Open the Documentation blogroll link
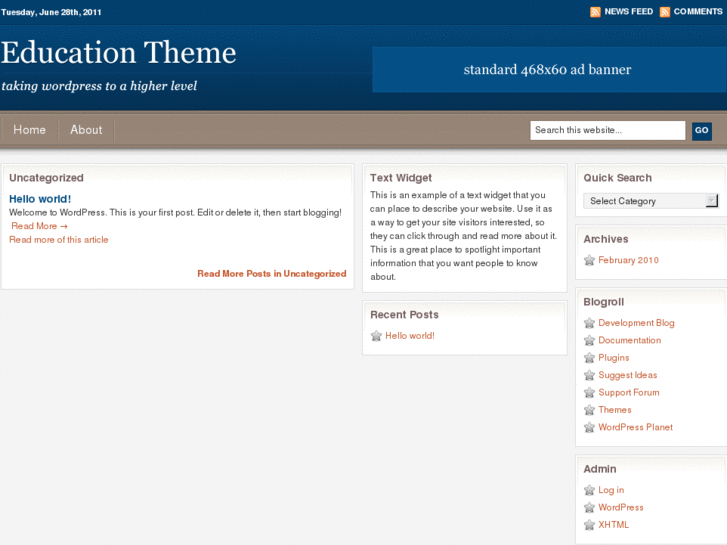 pyautogui.click(x=629, y=340)
